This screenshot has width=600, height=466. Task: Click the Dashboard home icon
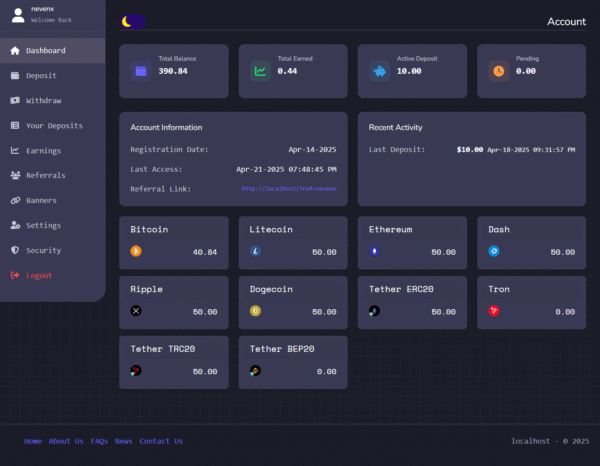[x=15, y=51]
